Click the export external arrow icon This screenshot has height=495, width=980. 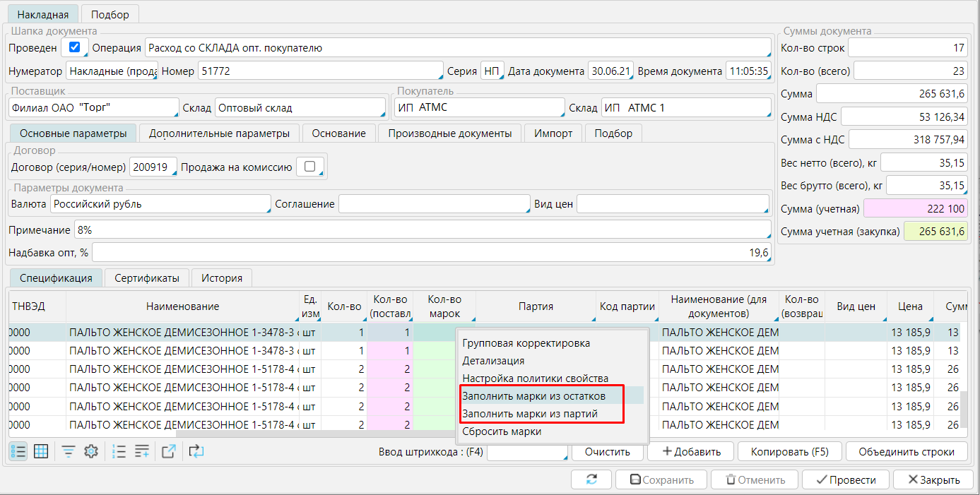[x=168, y=452]
